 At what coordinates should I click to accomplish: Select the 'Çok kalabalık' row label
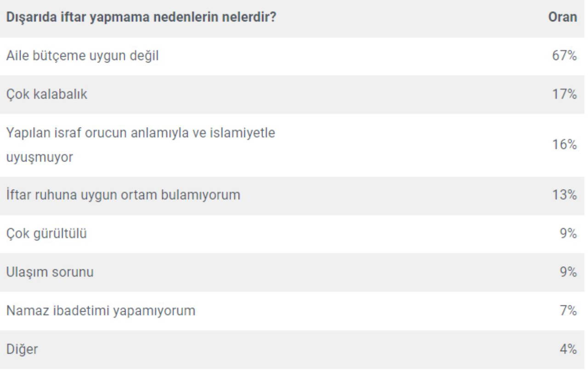tap(46, 95)
